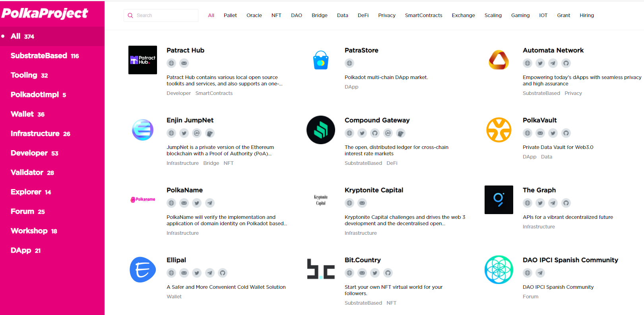Click Compound Gateway's GitHub icon

[375, 133]
